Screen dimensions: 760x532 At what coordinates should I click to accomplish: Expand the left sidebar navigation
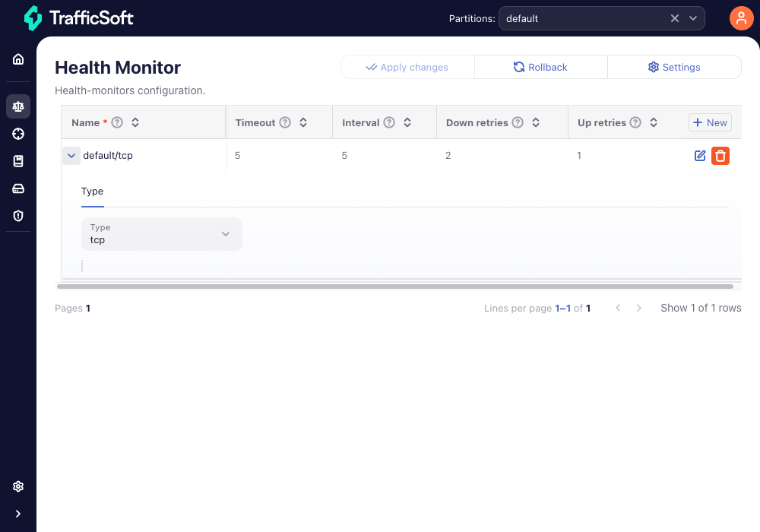tap(18, 514)
